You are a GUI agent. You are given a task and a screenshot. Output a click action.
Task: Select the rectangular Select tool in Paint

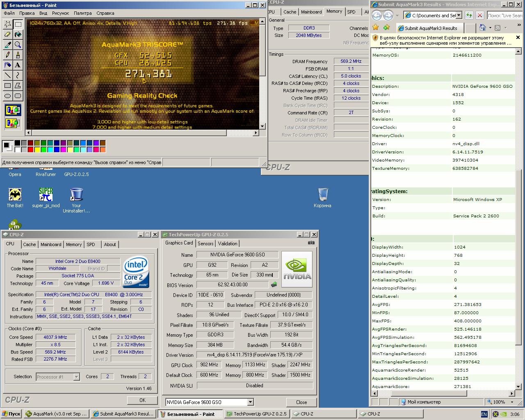18,24
